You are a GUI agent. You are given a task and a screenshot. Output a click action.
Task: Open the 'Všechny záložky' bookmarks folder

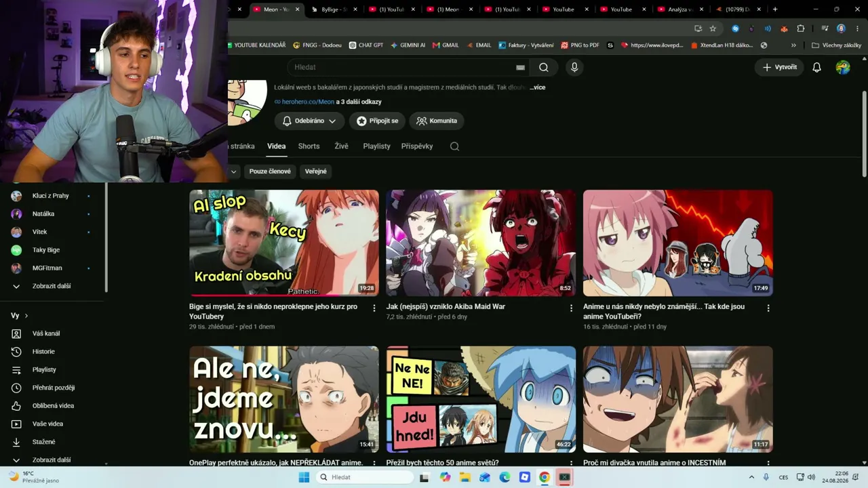point(836,45)
